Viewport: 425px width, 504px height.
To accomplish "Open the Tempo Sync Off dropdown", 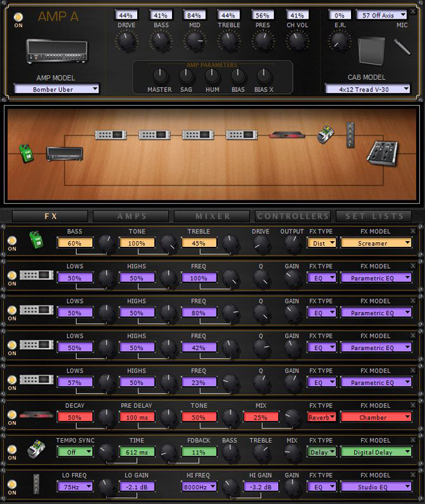I will [75, 452].
